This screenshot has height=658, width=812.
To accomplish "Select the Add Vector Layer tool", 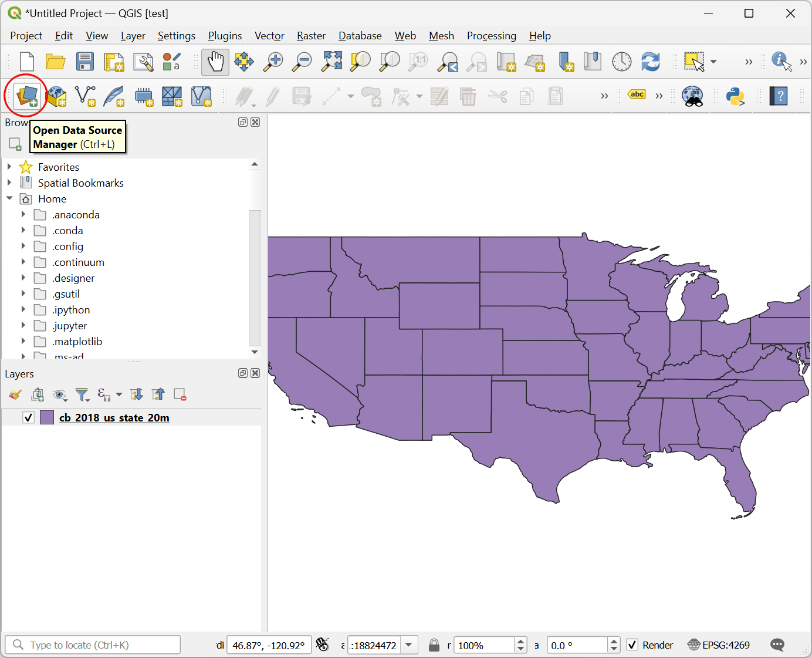I will click(86, 96).
